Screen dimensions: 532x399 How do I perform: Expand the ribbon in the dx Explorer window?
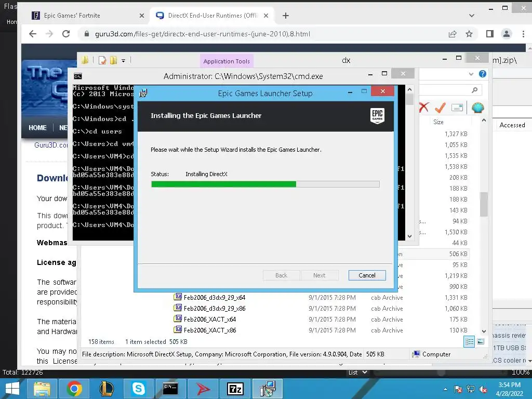click(x=471, y=74)
